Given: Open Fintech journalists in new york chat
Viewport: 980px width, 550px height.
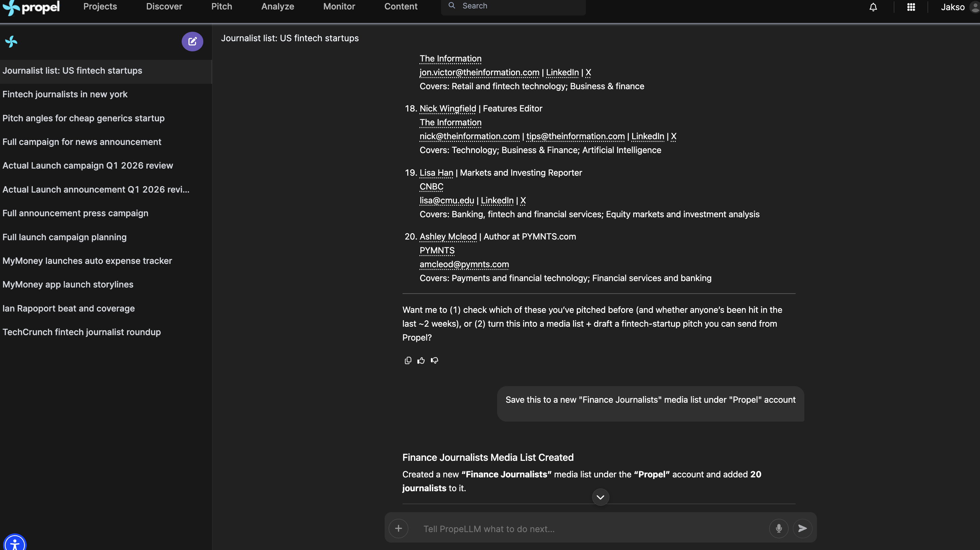Looking at the screenshot, I should pos(65,94).
